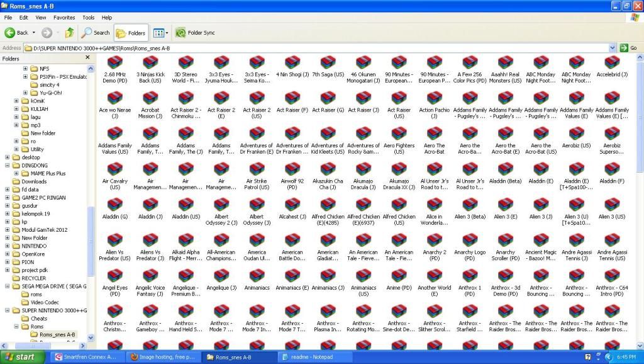Expand the MAME Plus Plus folder node
Viewport: 644px width, 364px height.
pos(16,174)
